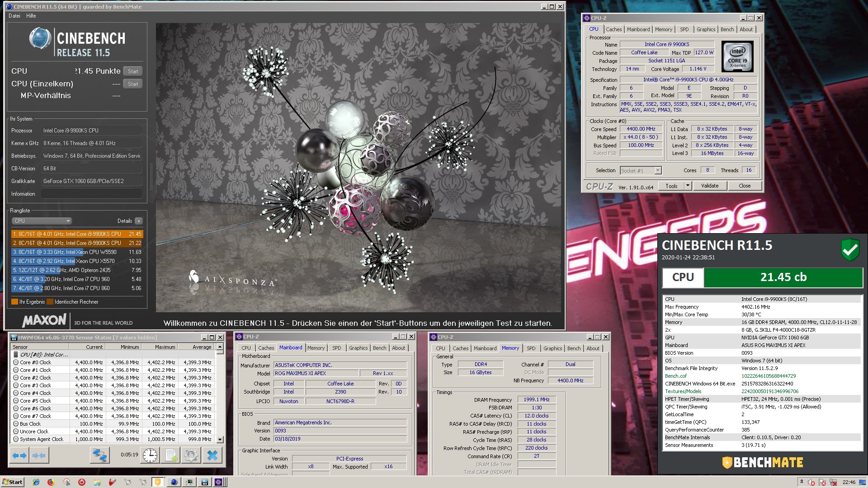
Task: Select ranking row Xeon CPU W5590
Action: (77, 252)
